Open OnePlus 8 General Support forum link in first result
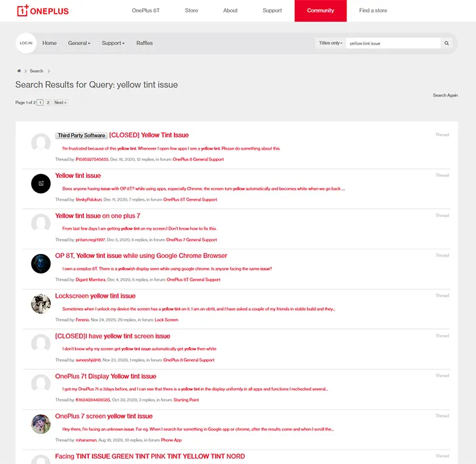This screenshot has height=464, width=476. point(198,159)
